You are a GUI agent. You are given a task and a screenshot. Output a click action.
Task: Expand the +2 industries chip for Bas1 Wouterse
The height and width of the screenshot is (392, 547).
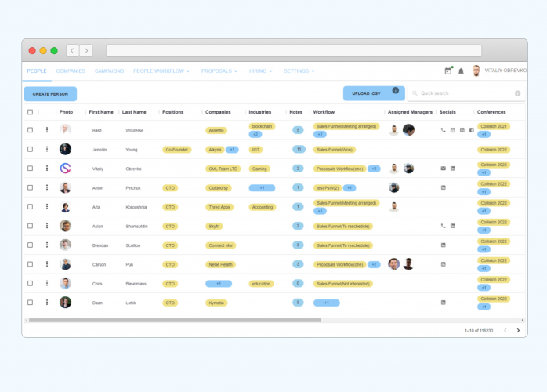pos(255,134)
